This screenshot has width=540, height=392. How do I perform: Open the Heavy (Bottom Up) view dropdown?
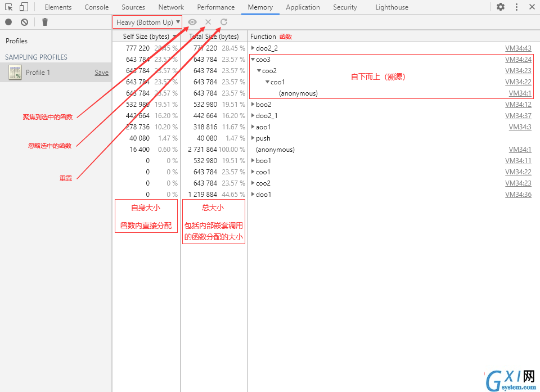click(x=147, y=22)
